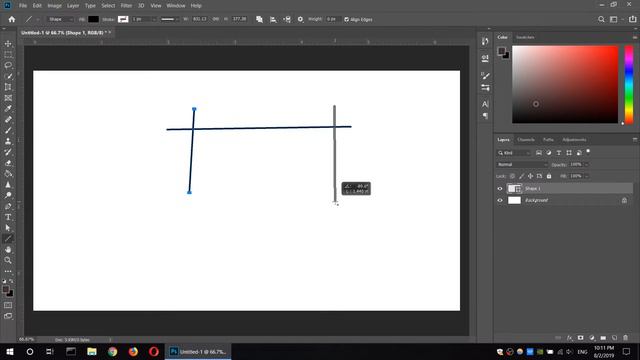Select the Eraser tool
Screen dimensions: 640x360
pos(8,163)
